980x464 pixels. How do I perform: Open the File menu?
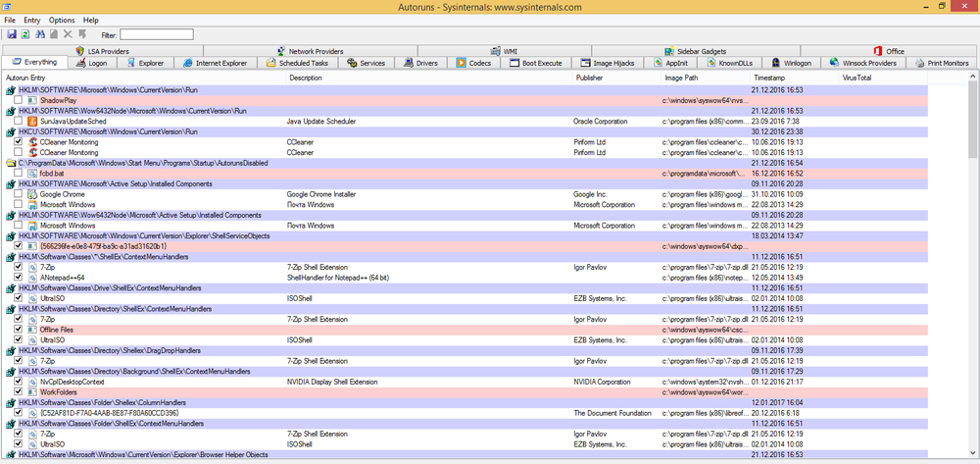tap(10, 20)
